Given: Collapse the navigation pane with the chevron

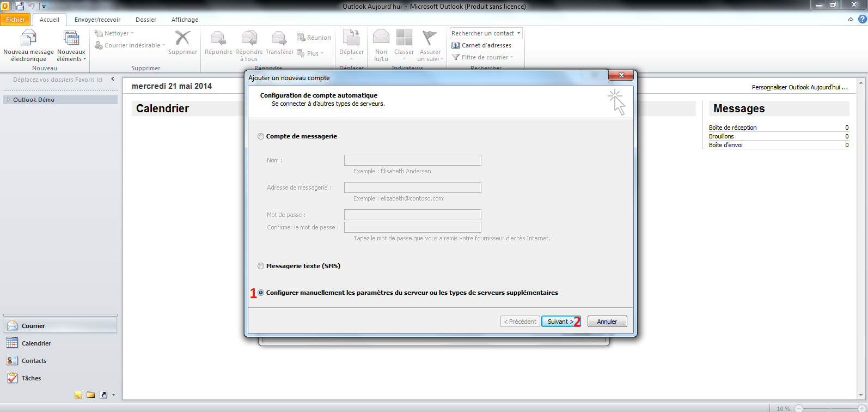Looking at the screenshot, I should point(113,80).
